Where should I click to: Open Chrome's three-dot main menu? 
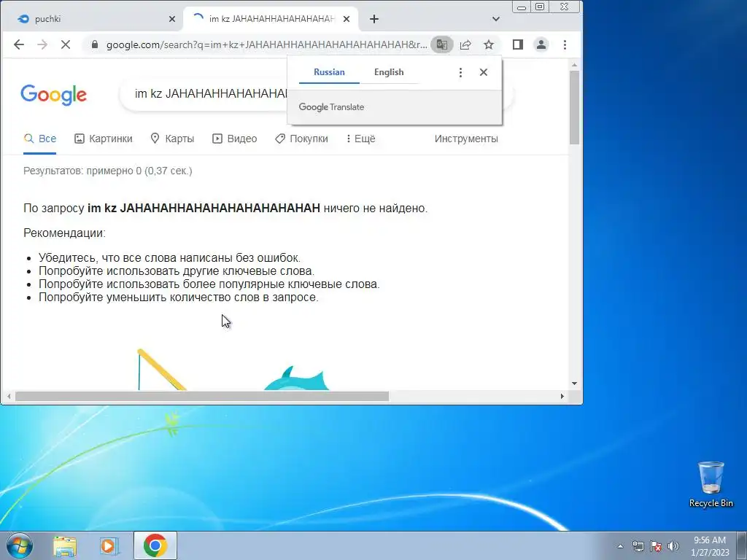565,44
